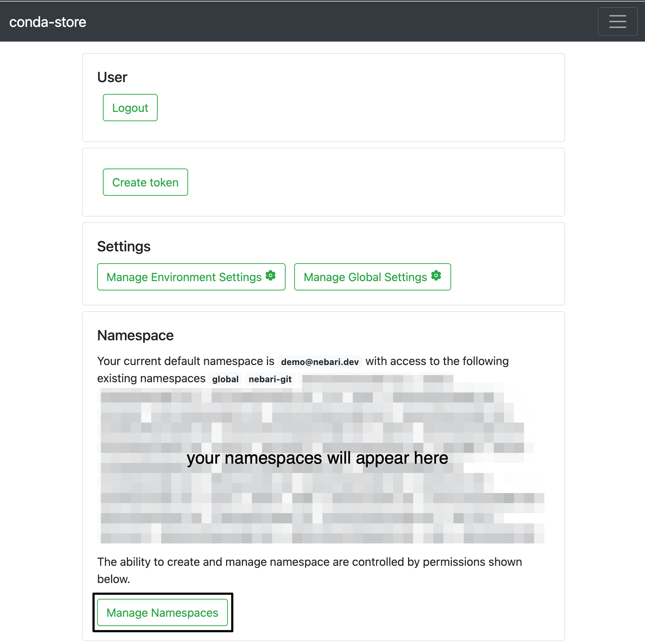The height and width of the screenshot is (644, 645).
Task: Open Manage Global Settings
Action: click(x=365, y=277)
